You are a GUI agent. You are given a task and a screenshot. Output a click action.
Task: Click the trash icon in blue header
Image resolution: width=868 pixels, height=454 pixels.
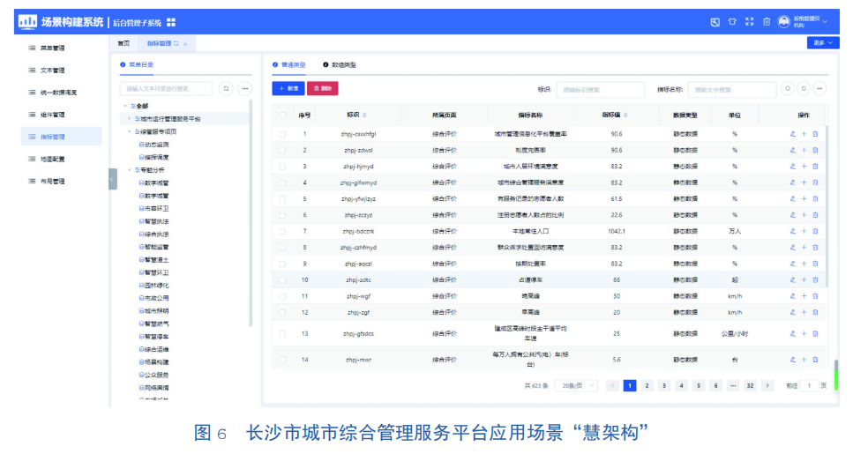pyautogui.click(x=767, y=22)
